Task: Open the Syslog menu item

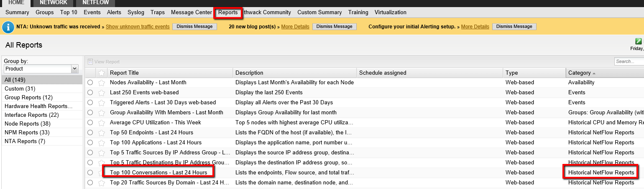Action: coord(135,13)
